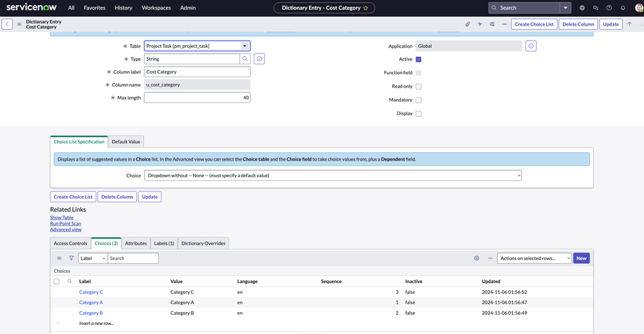Screen dimensions: 644x334
Task: Click info icon next to Application field
Action: coord(531,46)
